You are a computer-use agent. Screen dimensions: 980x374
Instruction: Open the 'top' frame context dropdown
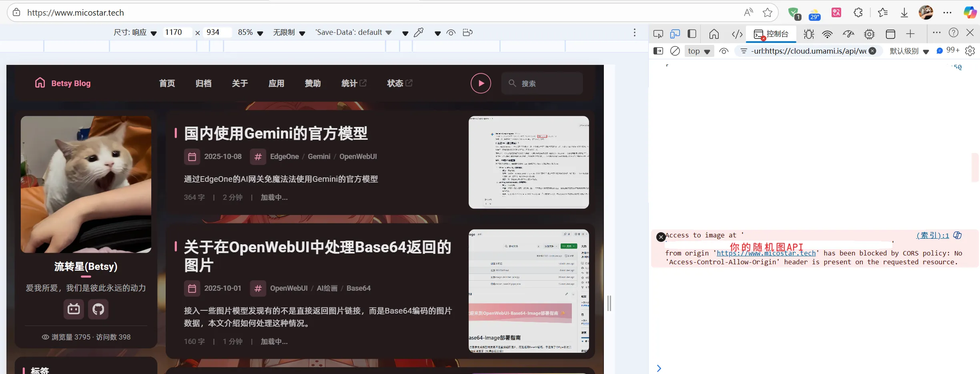(x=699, y=51)
